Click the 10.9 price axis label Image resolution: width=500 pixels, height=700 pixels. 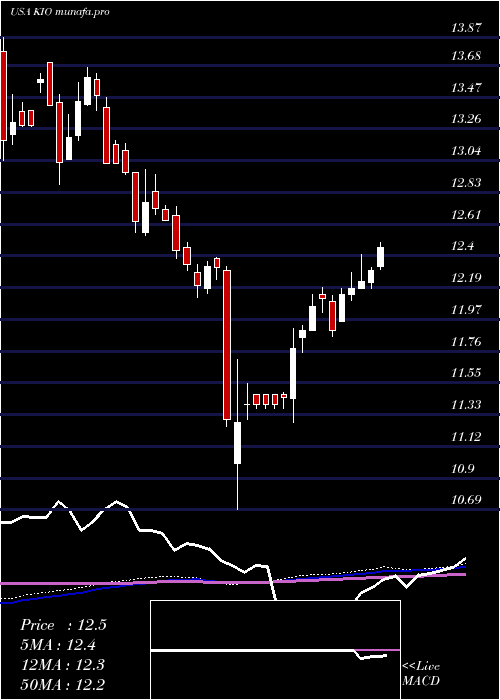tap(463, 469)
